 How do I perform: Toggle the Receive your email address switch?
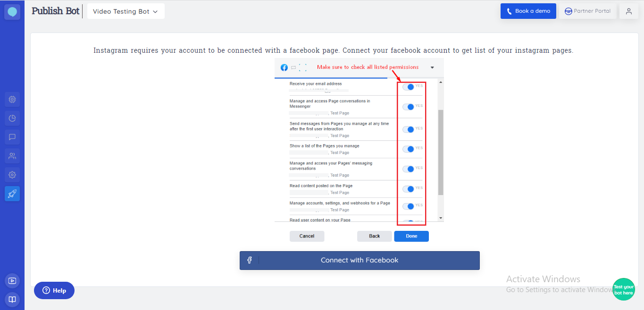click(409, 87)
